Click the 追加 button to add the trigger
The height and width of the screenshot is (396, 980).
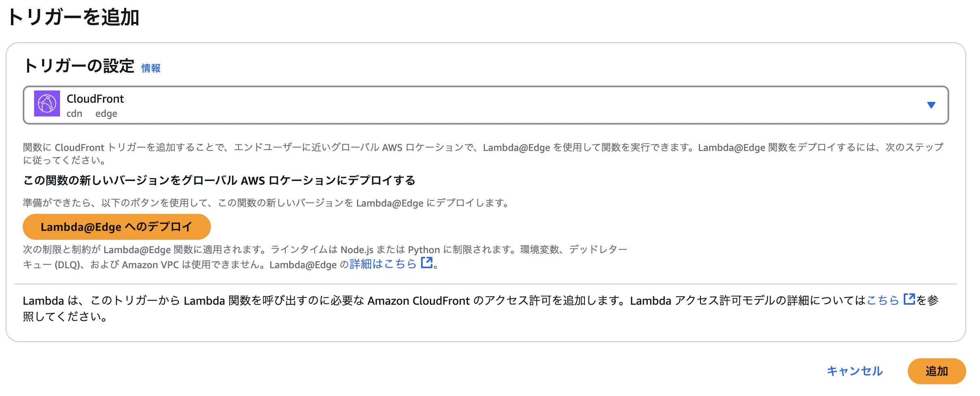click(936, 370)
